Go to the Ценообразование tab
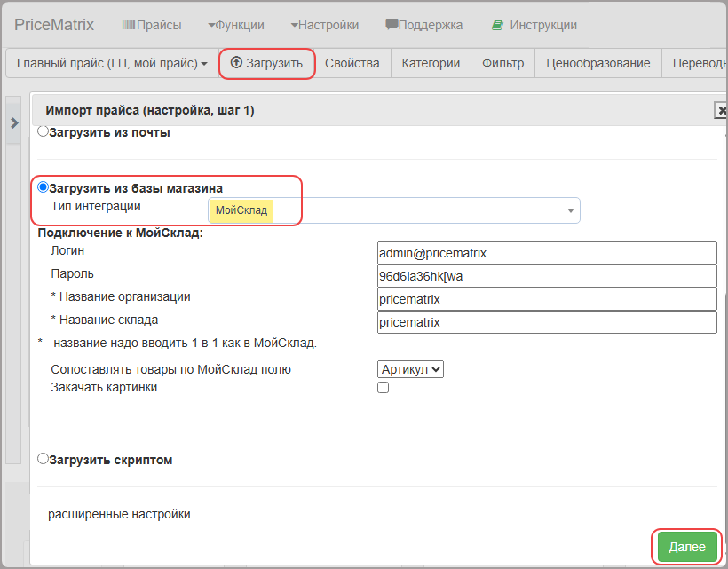The height and width of the screenshot is (569, 728). [x=598, y=63]
